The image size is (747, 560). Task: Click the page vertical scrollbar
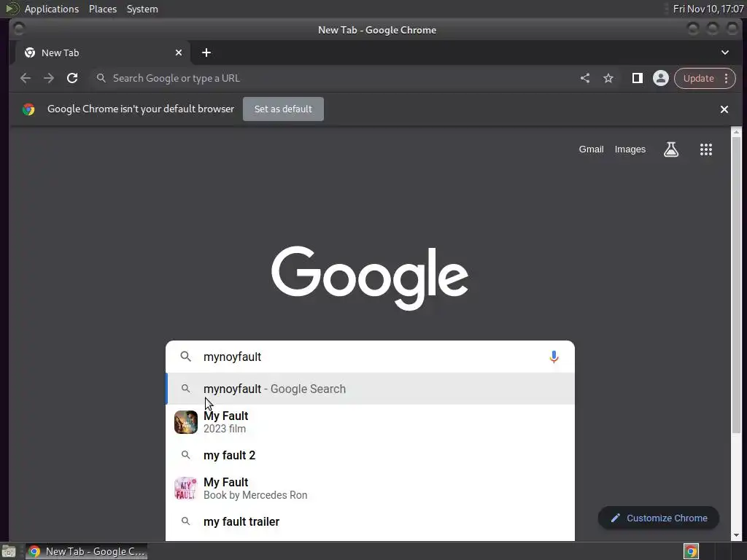pyautogui.click(x=737, y=286)
